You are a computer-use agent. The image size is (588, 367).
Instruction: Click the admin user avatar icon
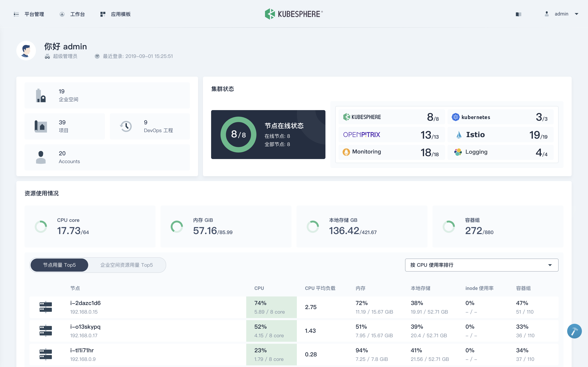tap(547, 14)
